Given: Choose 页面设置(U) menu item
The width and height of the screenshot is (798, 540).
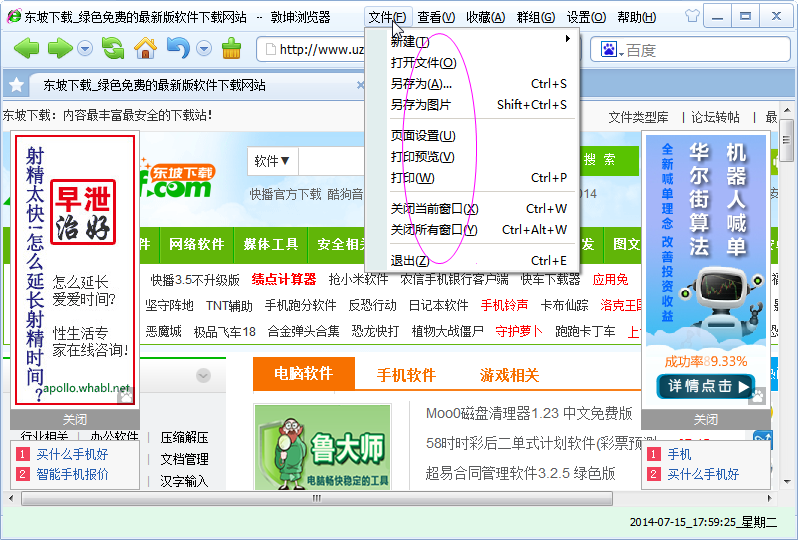Looking at the screenshot, I should pyautogui.click(x=482, y=136).
